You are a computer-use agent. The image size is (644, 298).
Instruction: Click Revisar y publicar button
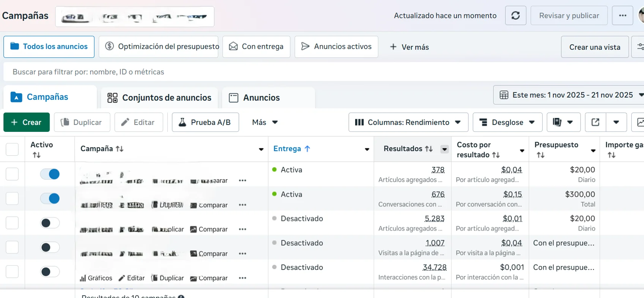click(569, 16)
